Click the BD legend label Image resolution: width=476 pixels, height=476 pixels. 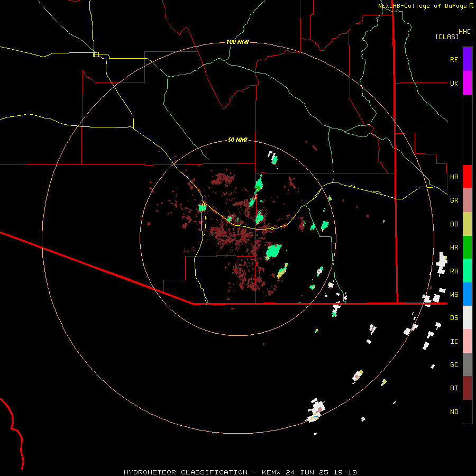click(x=454, y=224)
